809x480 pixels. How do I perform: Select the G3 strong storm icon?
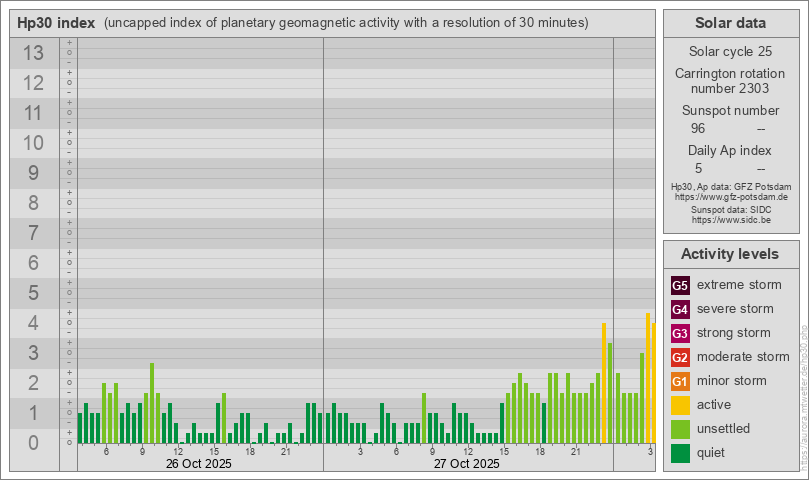pyautogui.click(x=680, y=333)
